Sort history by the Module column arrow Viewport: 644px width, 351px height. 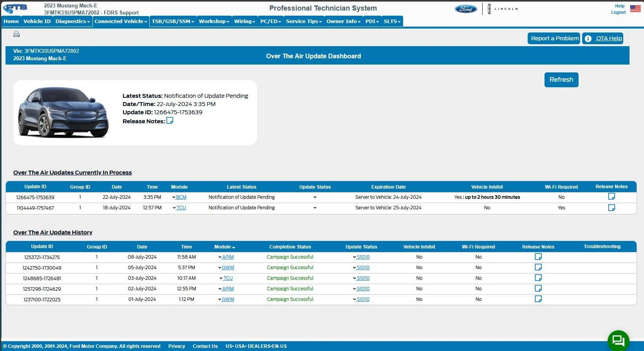click(x=233, y=247)
